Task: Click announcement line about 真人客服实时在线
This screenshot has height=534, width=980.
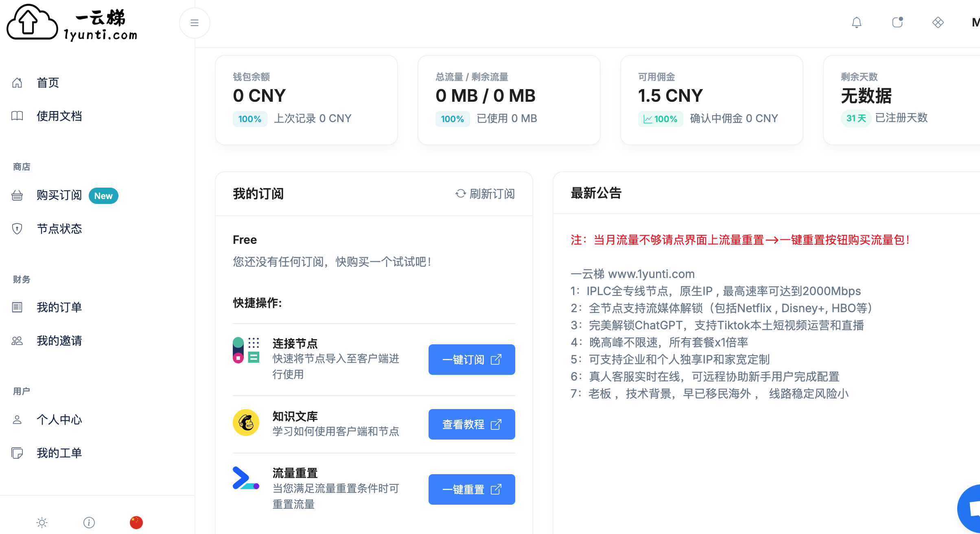Action: (705, 376)
